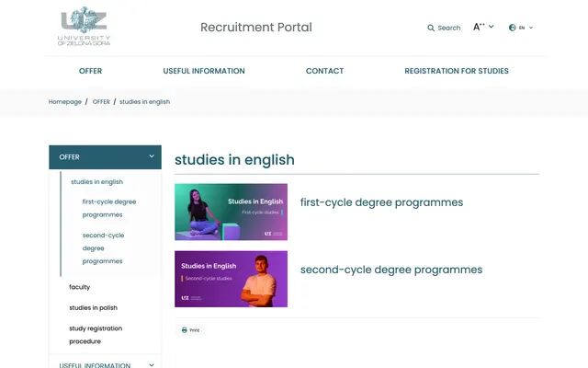Open the USEFUL INFORMATION navigation menu
The width and height of the screenshot is (588, 368).
(204, 71)
